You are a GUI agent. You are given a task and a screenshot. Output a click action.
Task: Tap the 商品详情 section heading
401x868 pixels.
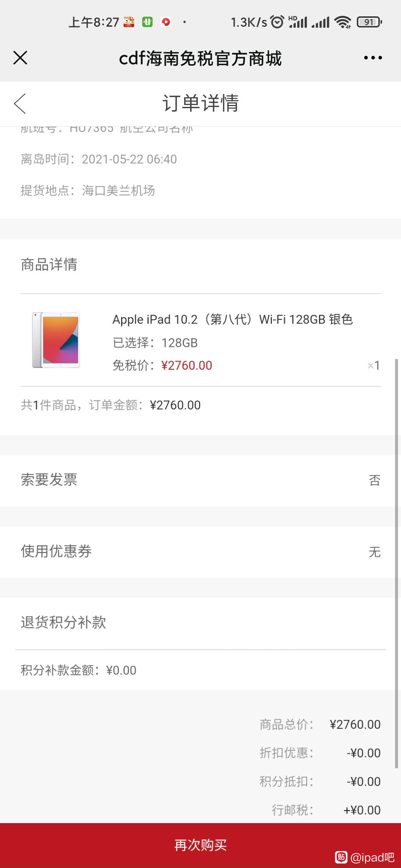[x=49, y=265]
